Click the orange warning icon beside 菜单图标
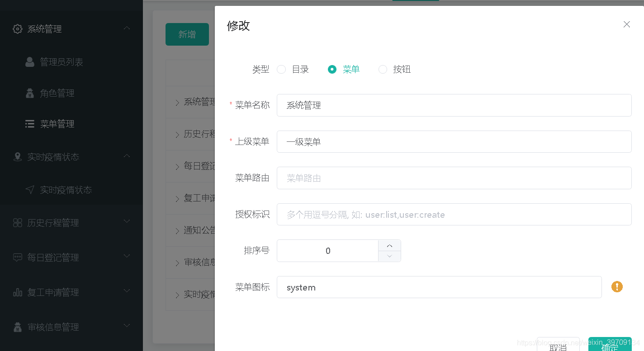 point(617,286)
